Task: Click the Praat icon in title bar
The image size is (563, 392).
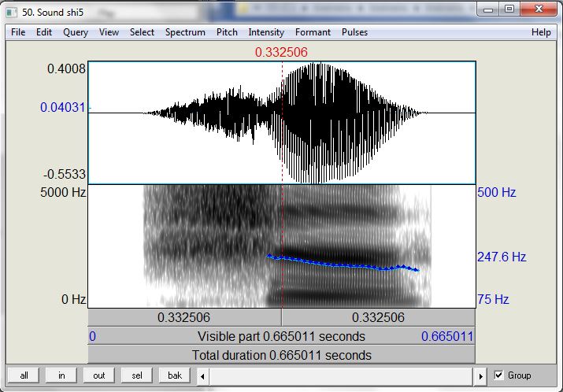Action: [11, 13]
